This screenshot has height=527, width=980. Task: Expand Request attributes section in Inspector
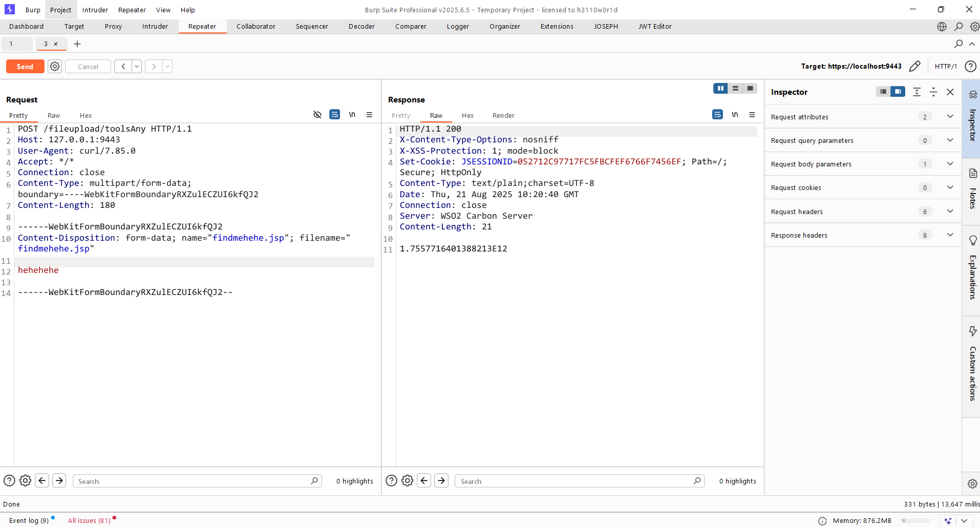click(x=950, y=117)
